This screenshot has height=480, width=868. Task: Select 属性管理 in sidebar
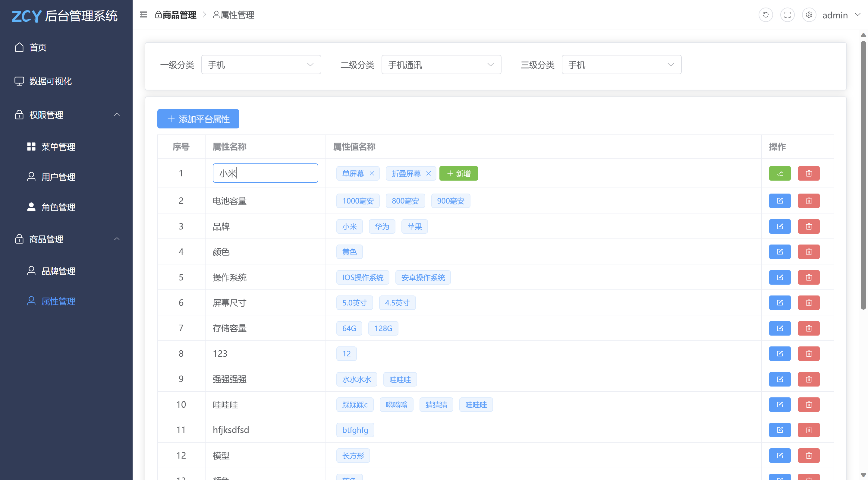click(66, 301)
